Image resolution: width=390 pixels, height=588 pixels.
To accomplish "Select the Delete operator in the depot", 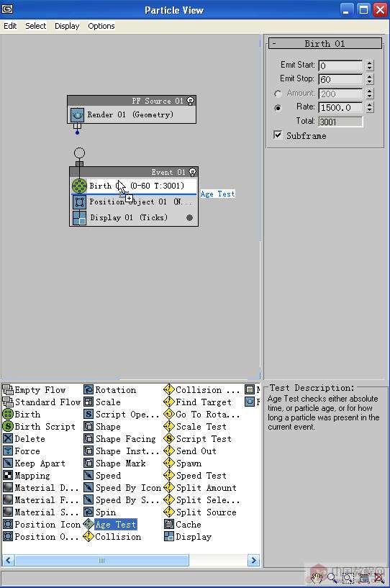I will [x=24, y=439].
